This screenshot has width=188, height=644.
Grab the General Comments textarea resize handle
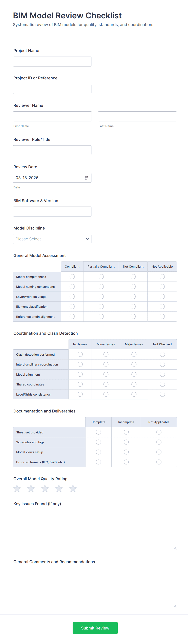click(x=175, y=606)
